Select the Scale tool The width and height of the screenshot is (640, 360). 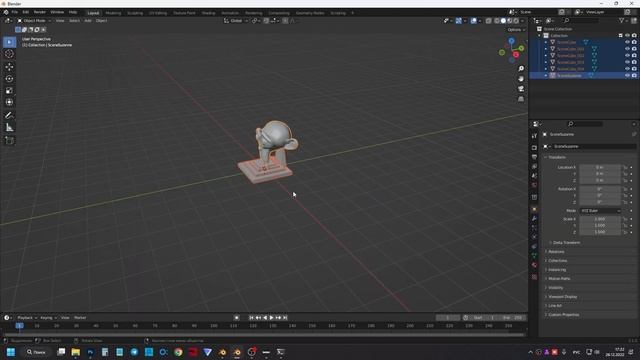point(9,91)
